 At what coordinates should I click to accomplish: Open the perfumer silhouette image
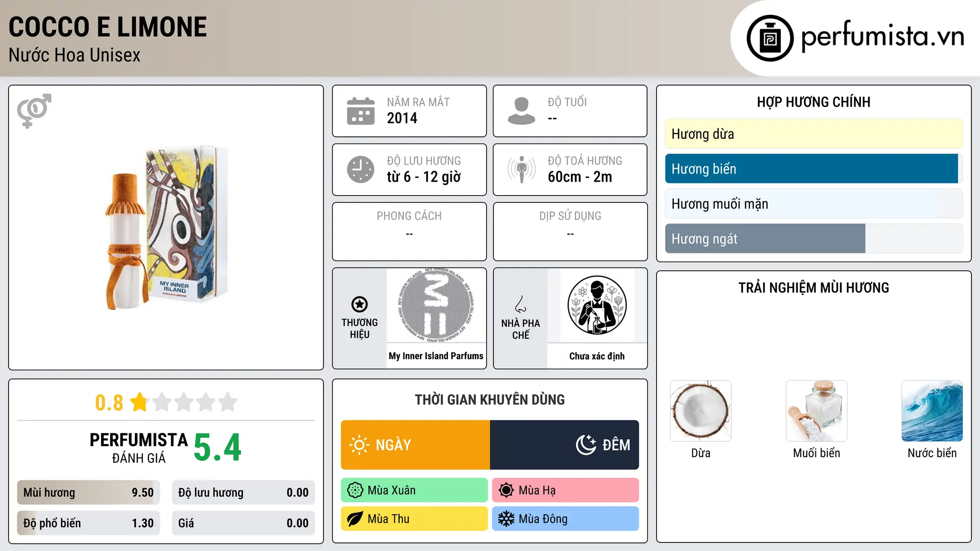597,305
